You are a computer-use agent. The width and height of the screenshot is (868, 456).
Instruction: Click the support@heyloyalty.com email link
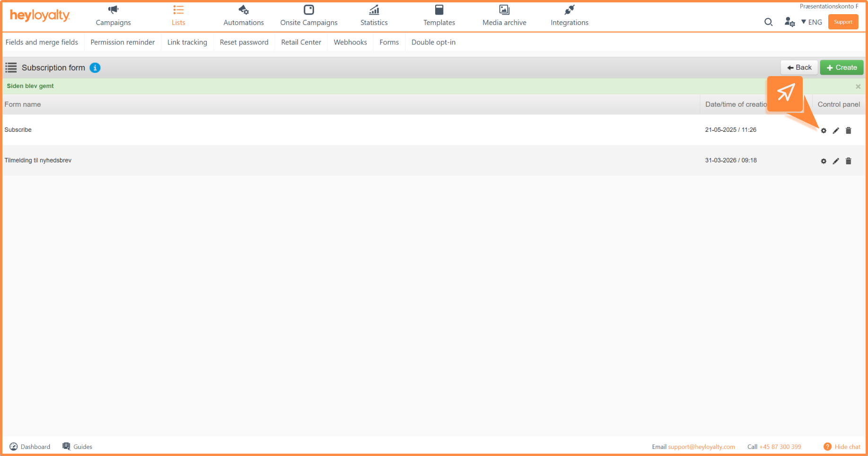[701, 447]
